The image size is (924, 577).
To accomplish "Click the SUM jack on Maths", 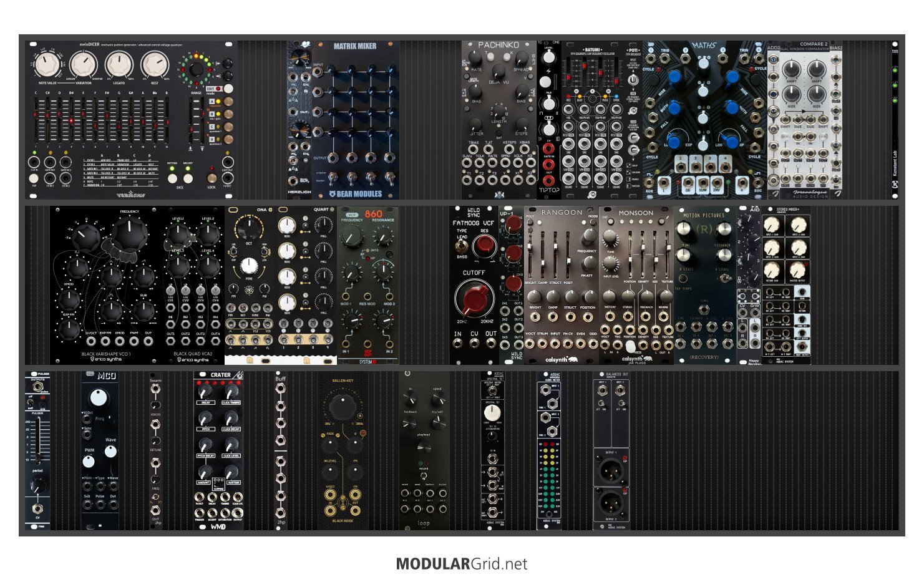I will tap(703, 183).
